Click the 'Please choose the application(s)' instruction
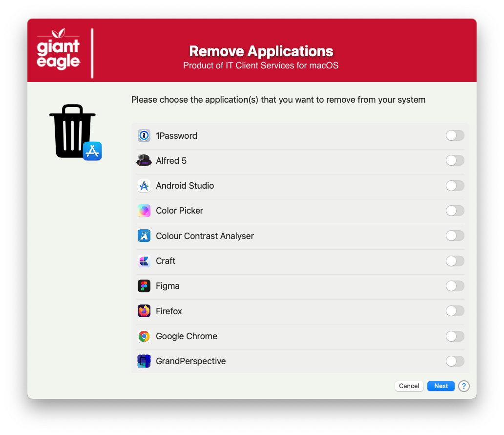Viewport: 504px width, 435px height. point(278,100)
